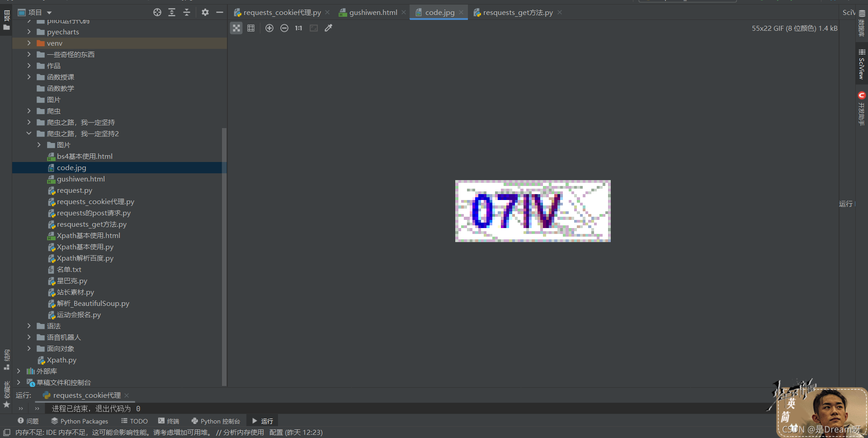The width and height of the screenshot is (868, 438).
Task: Expand all project tree nodes
Action: 172,12
